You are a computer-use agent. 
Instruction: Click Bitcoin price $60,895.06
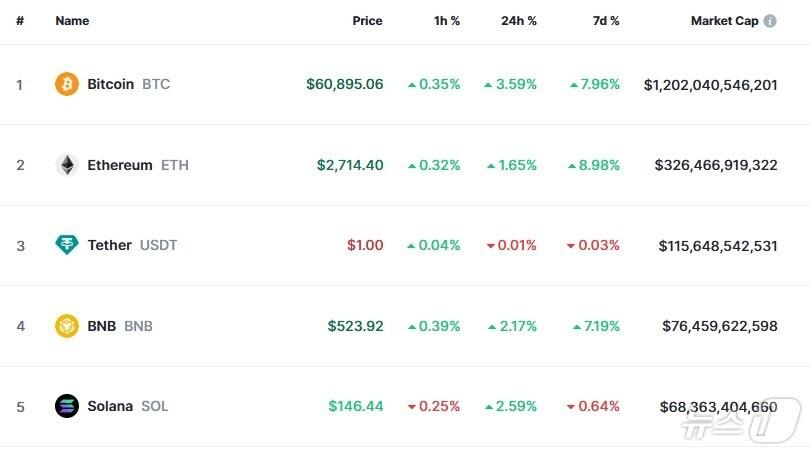(x=344, y=84)
